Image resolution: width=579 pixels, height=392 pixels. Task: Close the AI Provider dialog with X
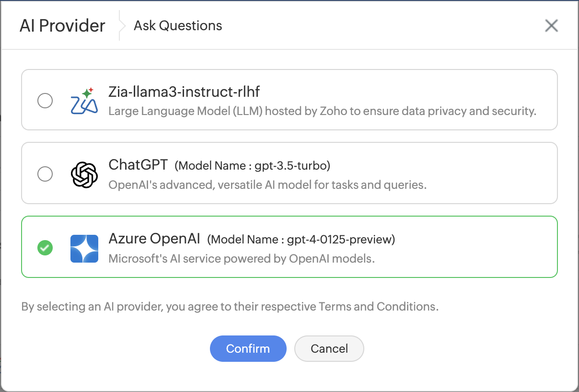point(552,25)
